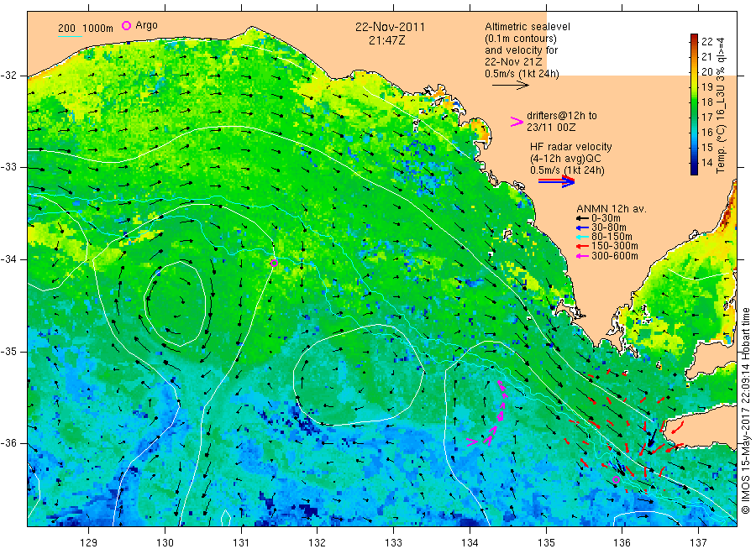This screenshot has width=756, height=554.
Task: Click the 16 tick on the temperature scale
Action: 706,132
